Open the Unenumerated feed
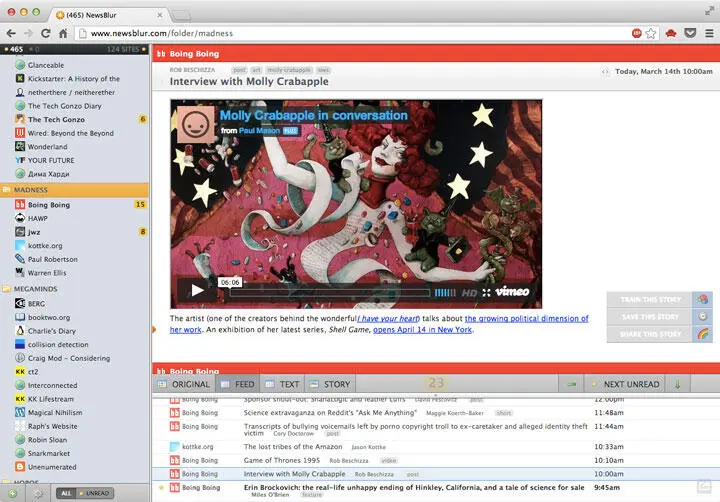This screenshot has height=502, width=720. point(74,467)
